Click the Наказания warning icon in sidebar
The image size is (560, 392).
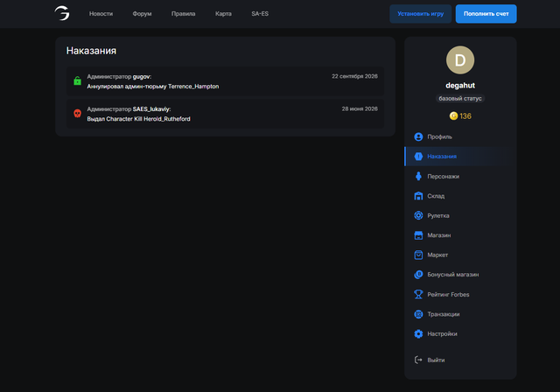[x=418, y=157]
